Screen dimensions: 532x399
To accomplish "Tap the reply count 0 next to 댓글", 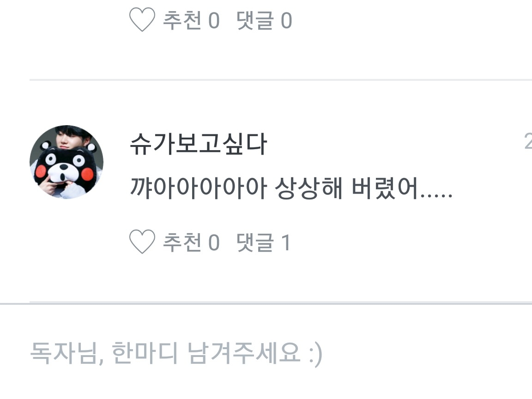I will pyautogui.click(x=286, y=21).
